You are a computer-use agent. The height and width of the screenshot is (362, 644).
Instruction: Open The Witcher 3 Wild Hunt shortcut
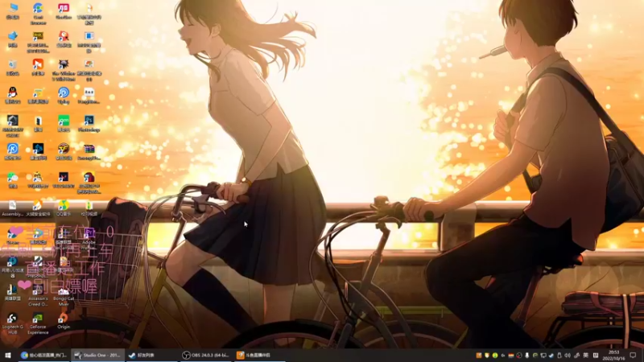[x=64, y=70]
